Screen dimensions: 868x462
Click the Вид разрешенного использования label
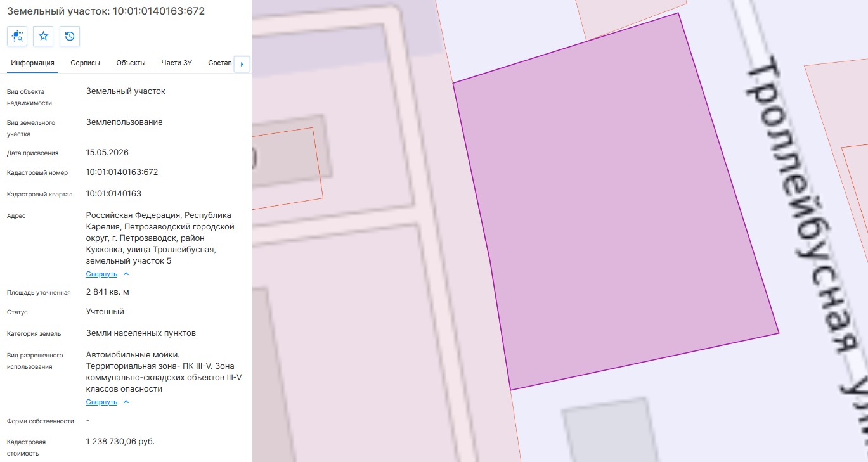[35, 361]
